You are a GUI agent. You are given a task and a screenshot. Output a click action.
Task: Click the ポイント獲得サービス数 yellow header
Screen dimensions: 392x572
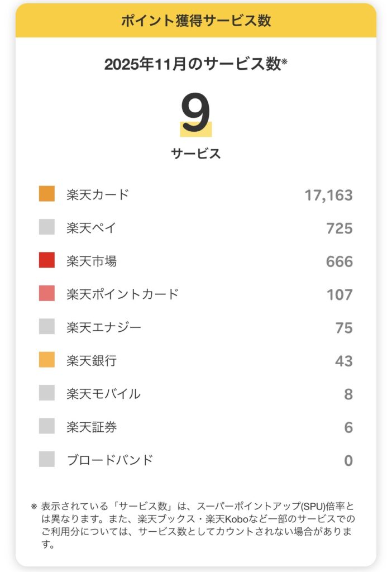pos(196,21)
